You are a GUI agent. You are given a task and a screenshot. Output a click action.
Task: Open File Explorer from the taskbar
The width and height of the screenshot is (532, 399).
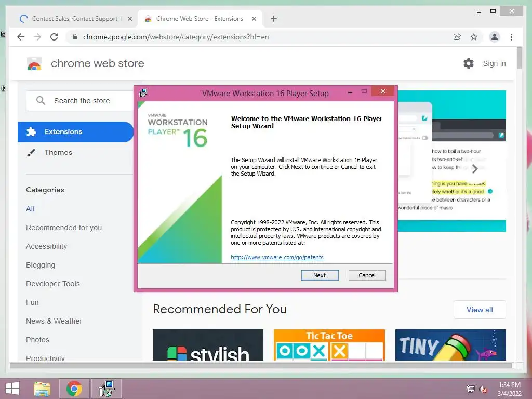pyautogui.click(x=42, y=389)
